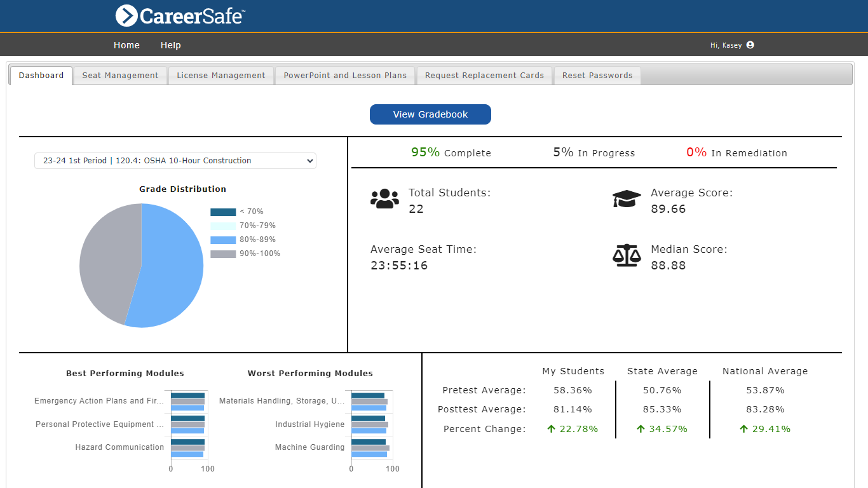The image size is (868, 488).
Task: Open the class period course dropdown
Action: [x=175, y=161]
